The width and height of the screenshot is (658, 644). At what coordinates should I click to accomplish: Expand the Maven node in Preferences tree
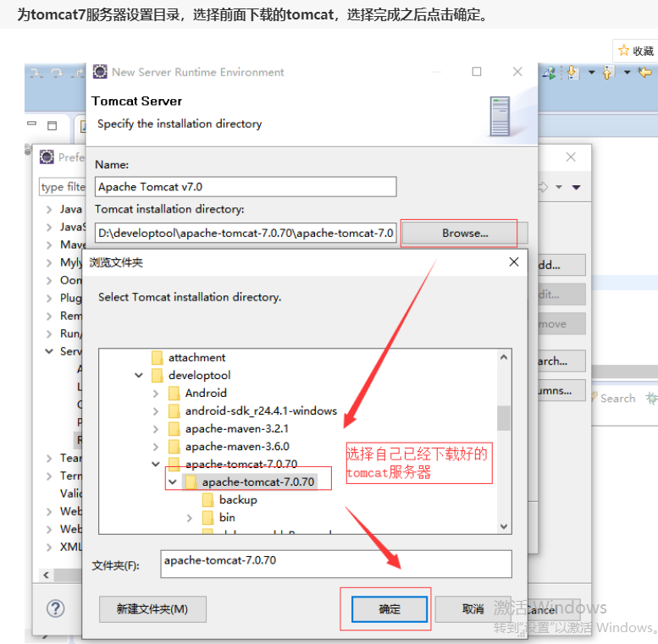point(49,245)
